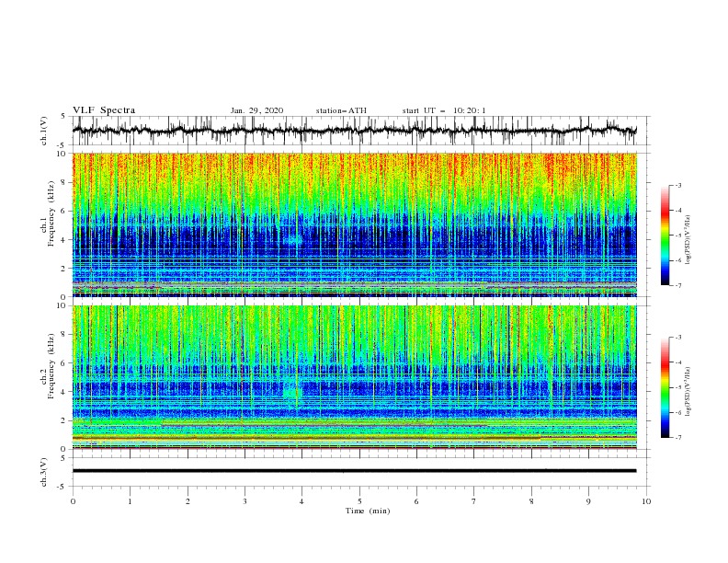This screenshot has height=563, width=728.
Task: Click the ch.2 spectrogram color scale bar
Action: (665, 387)
